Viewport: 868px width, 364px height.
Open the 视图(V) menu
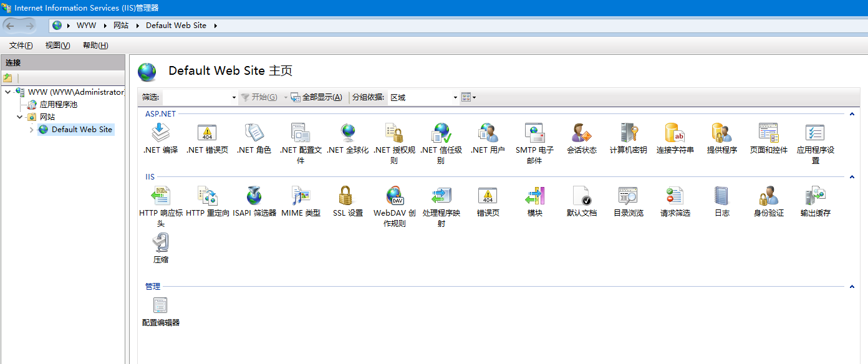(57, 45)
